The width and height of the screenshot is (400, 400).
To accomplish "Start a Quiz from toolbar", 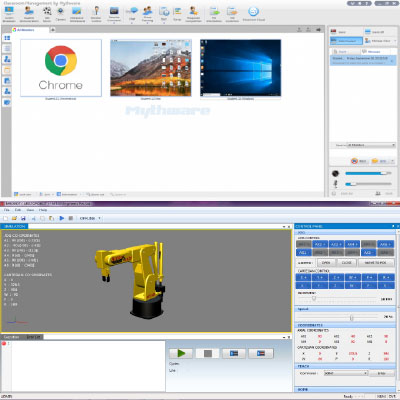I will pos(164,14).
